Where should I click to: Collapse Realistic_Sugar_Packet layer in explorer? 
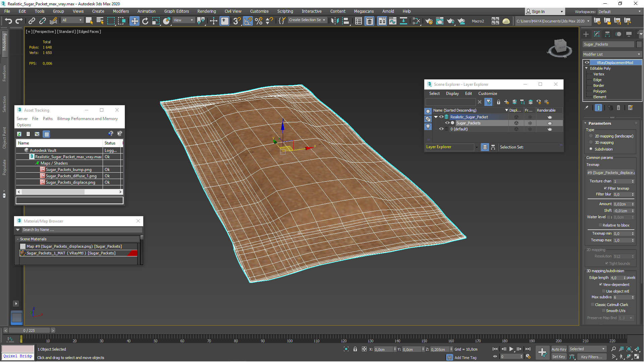[436, 117]
